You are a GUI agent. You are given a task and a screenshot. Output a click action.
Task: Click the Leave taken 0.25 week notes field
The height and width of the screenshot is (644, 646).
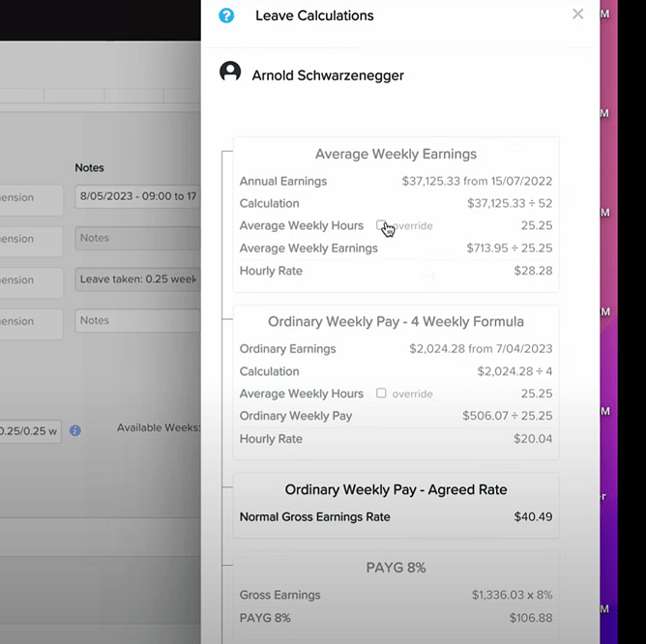pos(137,280)
